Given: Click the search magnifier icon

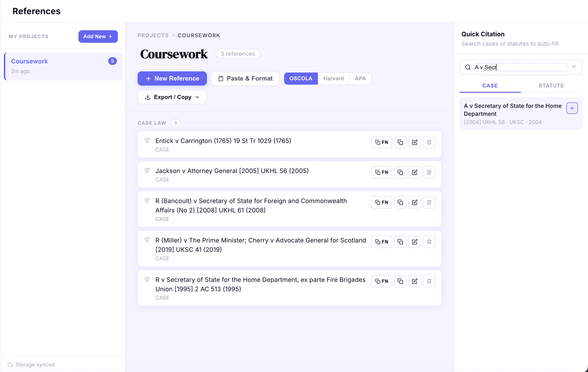Looking at the screenshot, I should point(467,67).
